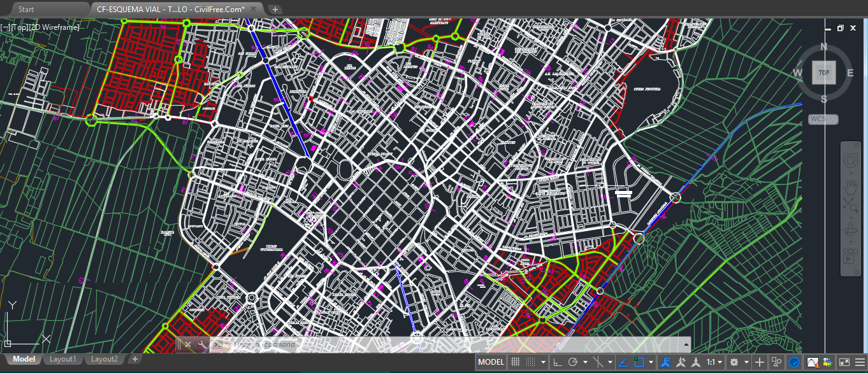Switch to the Start tab

(25, 9)
